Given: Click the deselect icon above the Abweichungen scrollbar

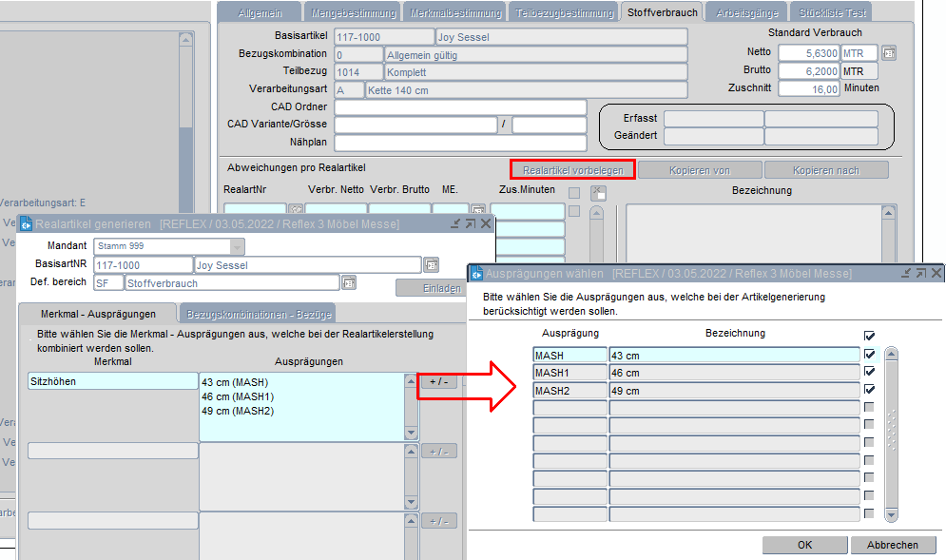Looking at the screenshot, I should pos(597,193).
